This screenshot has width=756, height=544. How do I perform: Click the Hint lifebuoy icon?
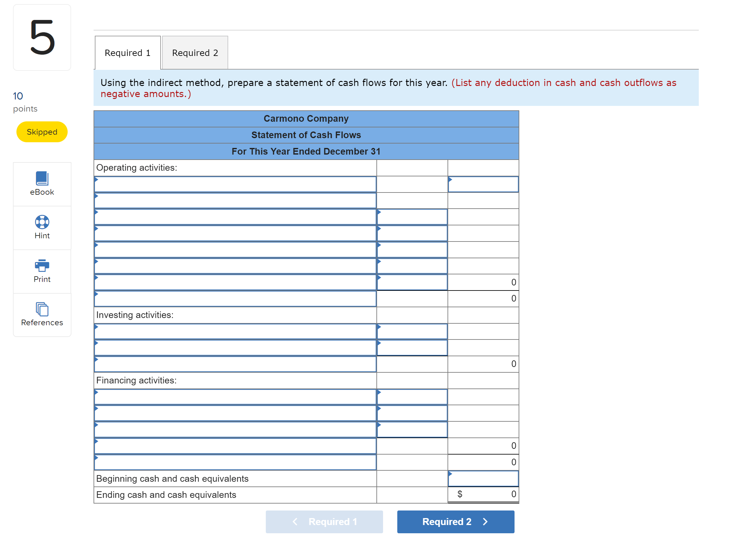[x=42, y=222]
